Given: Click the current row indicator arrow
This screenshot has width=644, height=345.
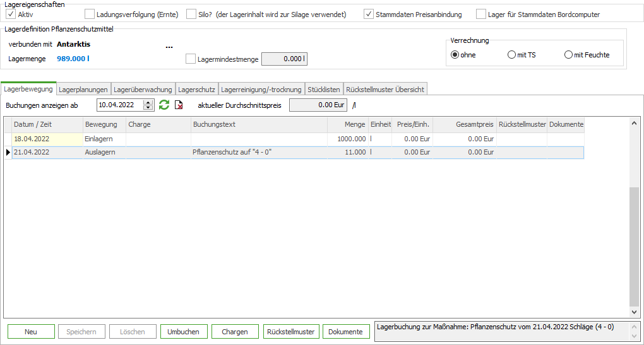Looking at the screenshot, I should click(8, 152).
